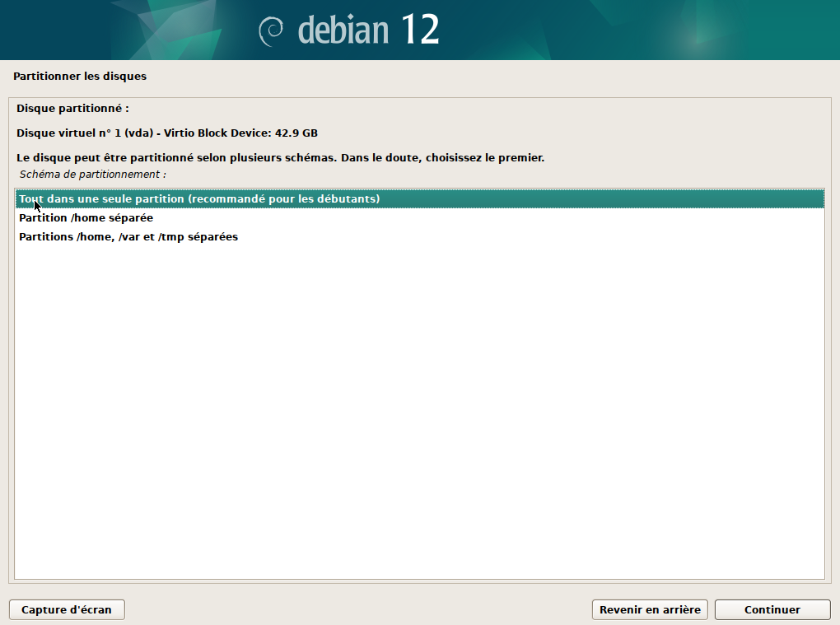Take a screenshot via 'Capture d'écran'
The width and height of the screenshot is (840, 625).
pos(67,609)
